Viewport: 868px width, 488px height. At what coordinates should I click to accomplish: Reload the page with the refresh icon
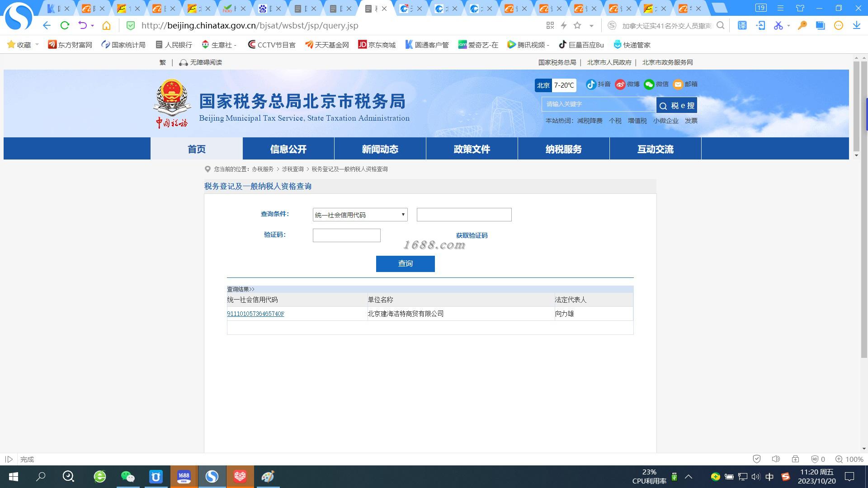[65, 26]
